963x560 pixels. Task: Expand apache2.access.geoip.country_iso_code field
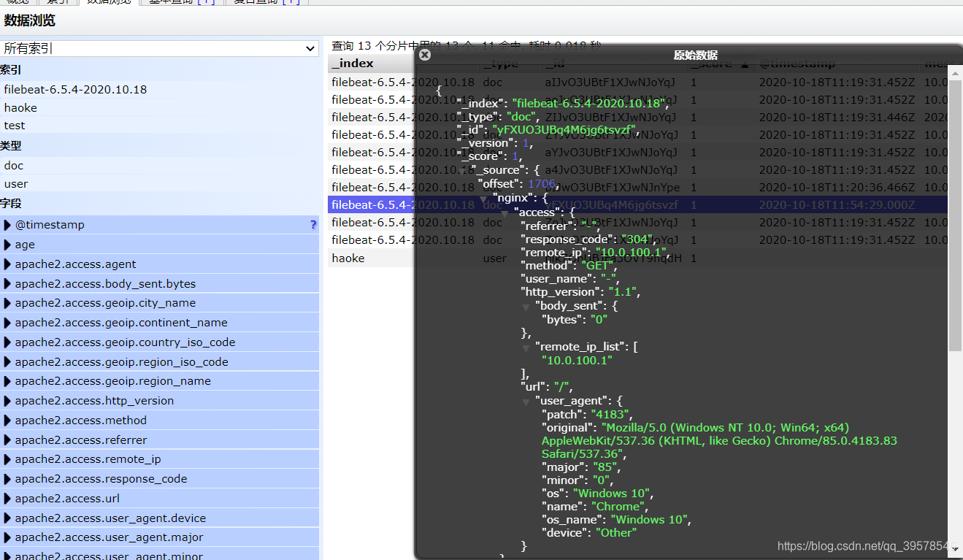(8, 342)
